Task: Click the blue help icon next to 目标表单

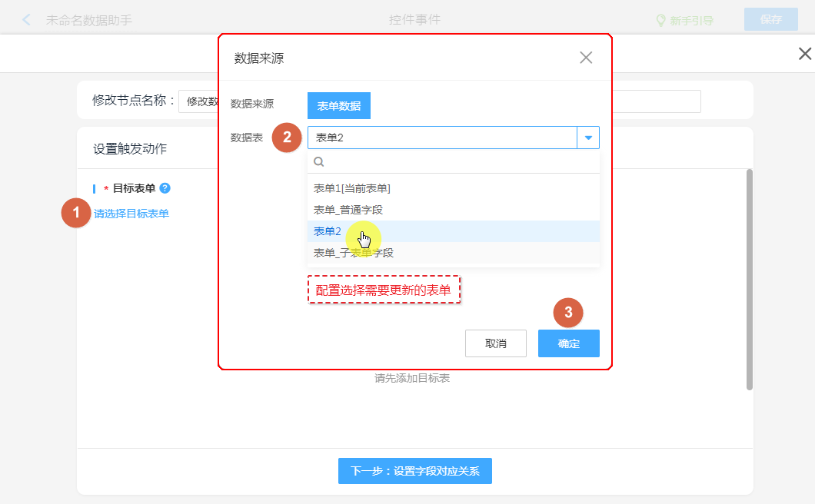Action: pos(165,188)
